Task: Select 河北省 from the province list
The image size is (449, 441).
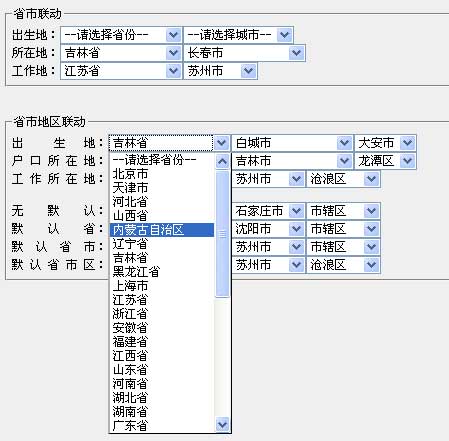Action: coord(162,202)
